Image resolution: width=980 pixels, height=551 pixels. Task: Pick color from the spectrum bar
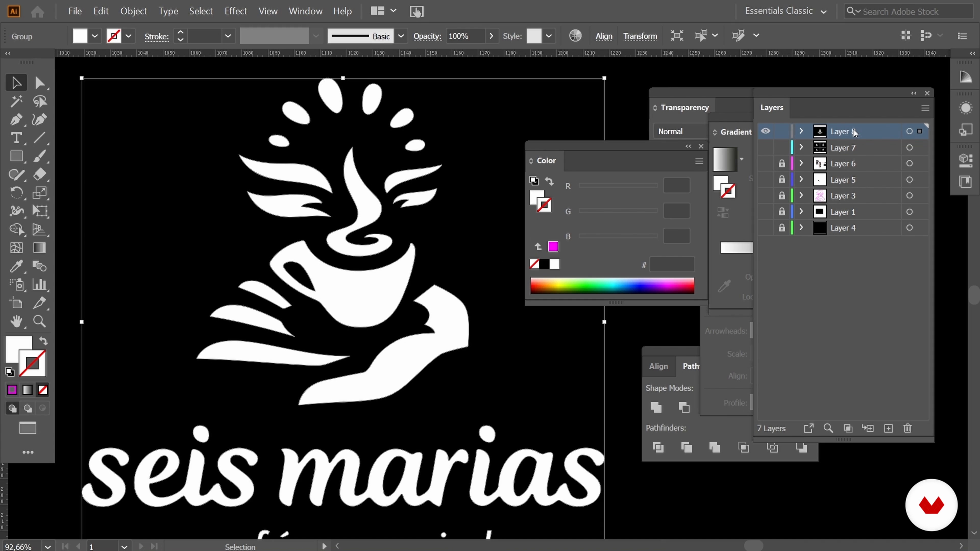tap(612, 286)
